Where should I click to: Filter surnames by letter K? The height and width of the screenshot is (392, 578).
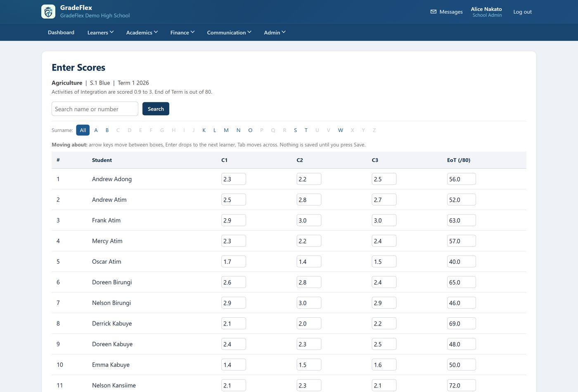tap(204, 130)
